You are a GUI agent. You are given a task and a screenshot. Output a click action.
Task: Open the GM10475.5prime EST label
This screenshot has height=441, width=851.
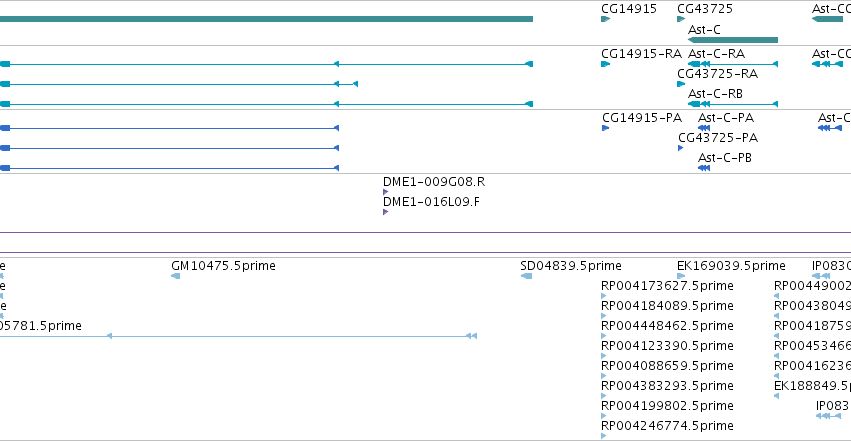(223, 266)
